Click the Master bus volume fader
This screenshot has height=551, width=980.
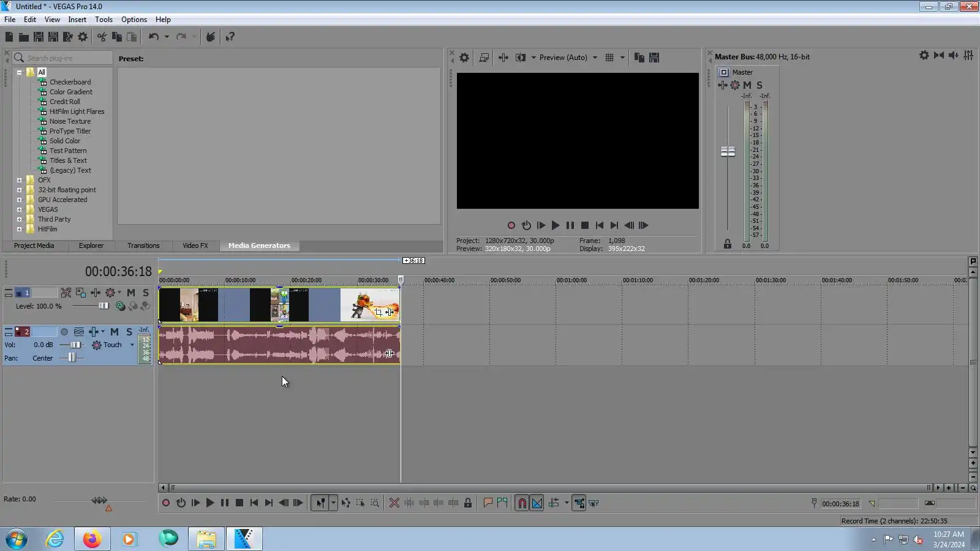coord(728,151)
